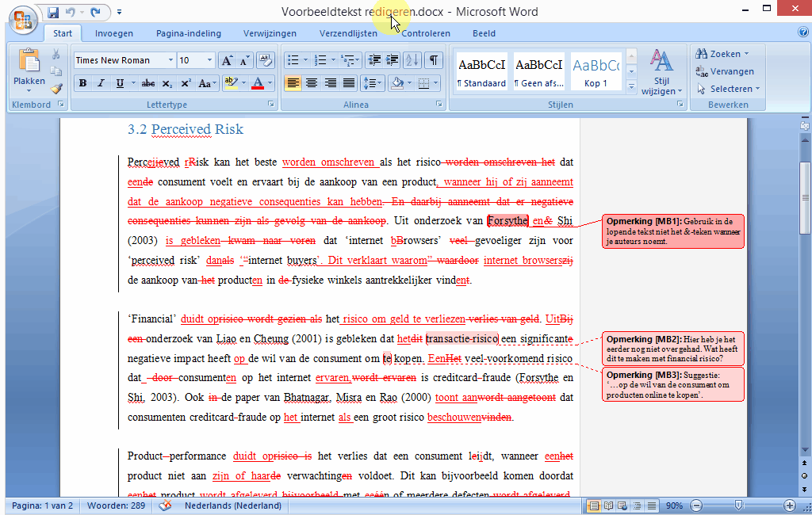Decrease paragraph indent
This screenshot has height=515, width=812.
pyautogui.click(x=374, y=60)
